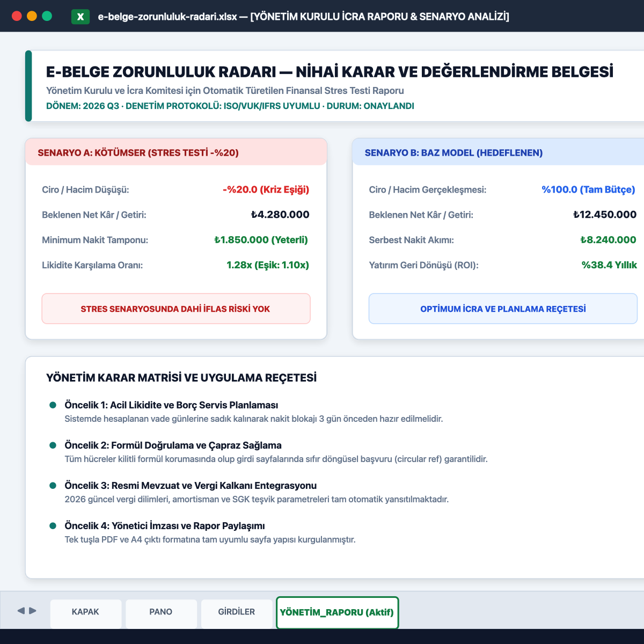Click the OPTİMUM İCRA VE PLANLAMA REÇETESİ button
Image resolution: width=644 pixels, height=644 pixels.
tap(503, 309)
